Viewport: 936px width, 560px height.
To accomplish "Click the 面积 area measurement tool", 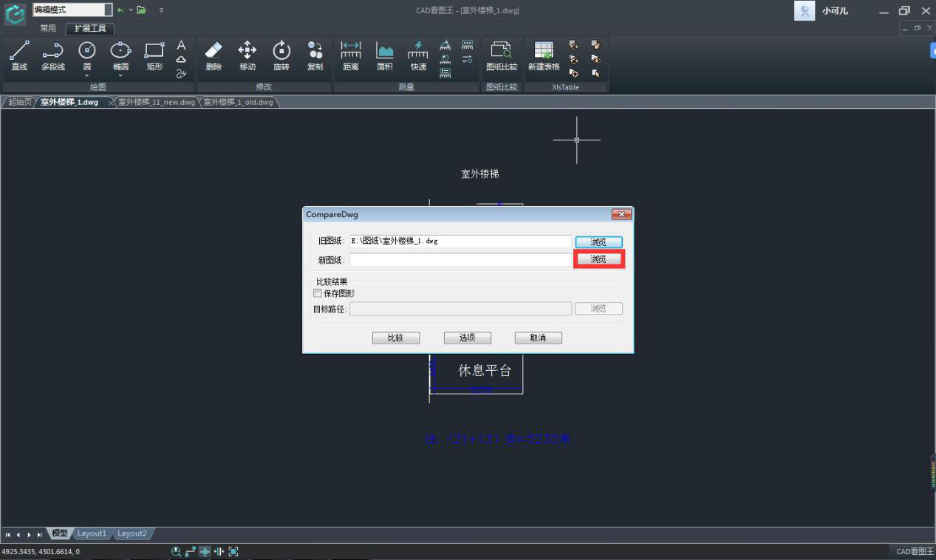I will (x=384, y=56).
